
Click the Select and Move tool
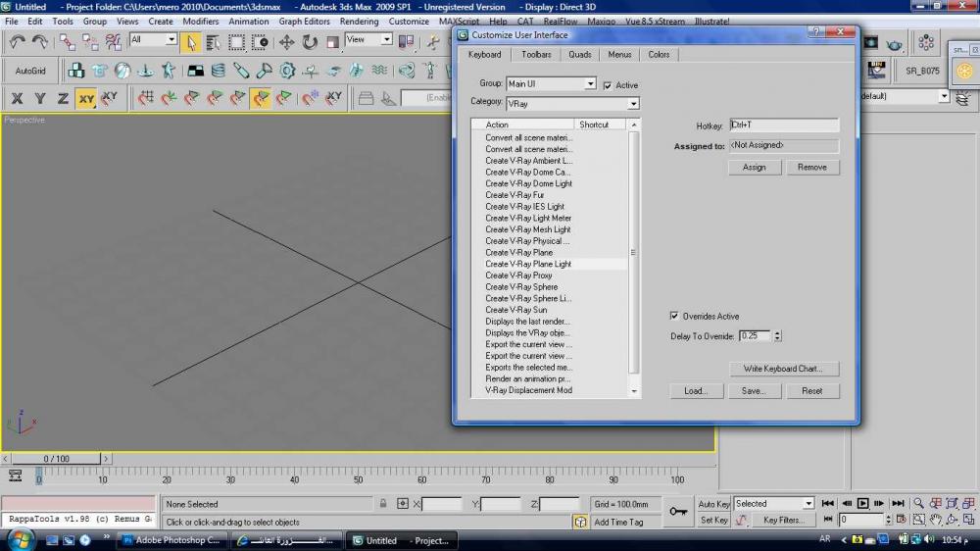[x=286, y=42]
